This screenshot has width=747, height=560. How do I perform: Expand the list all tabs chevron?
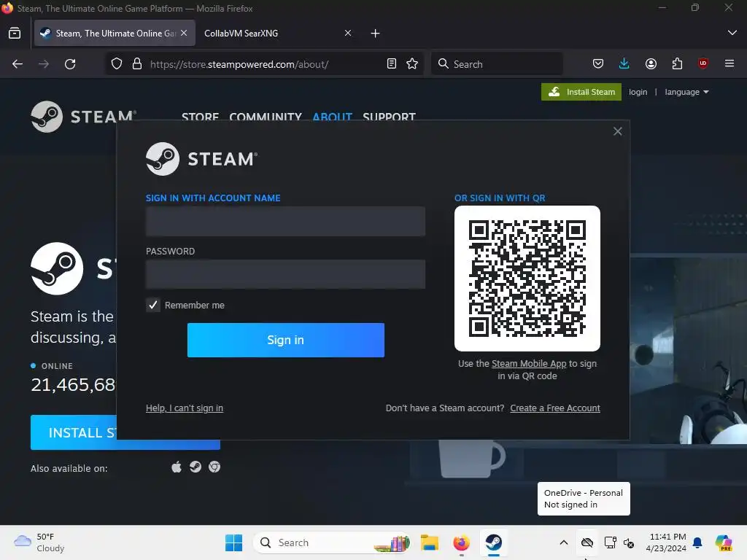point(732,33)
